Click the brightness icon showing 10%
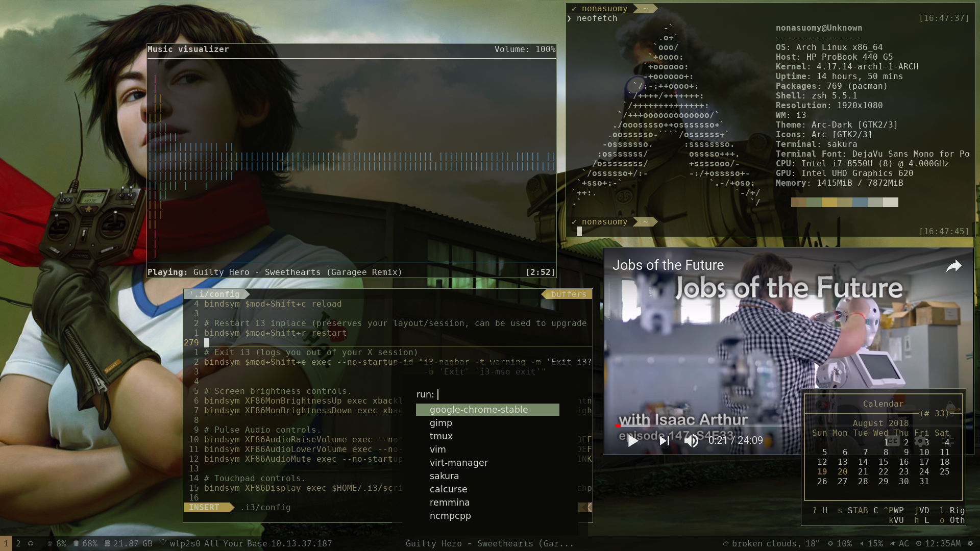The width and height of the screenshot is (980, 551). tap(830, 543)
